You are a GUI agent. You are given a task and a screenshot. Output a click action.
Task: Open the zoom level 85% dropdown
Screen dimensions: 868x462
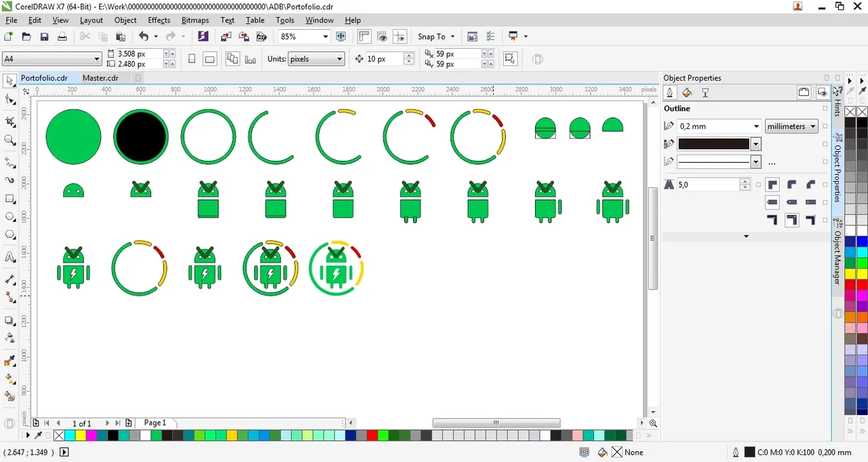[325, 37]
